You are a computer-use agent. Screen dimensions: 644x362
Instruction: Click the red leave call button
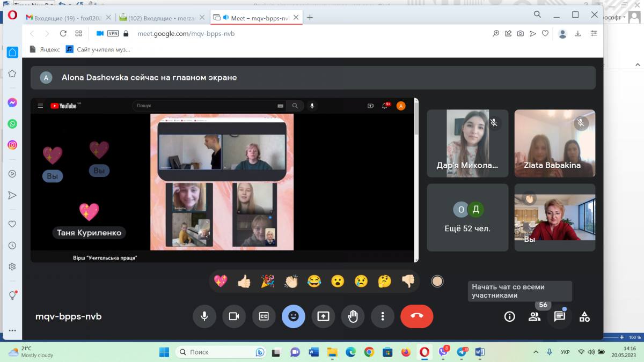[416, 316]
